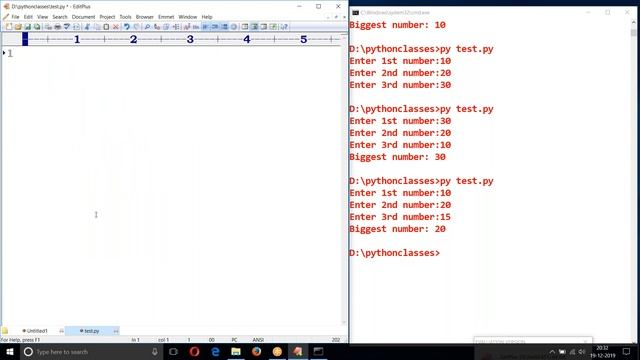
Task: Click the Open file folder icon
Action: (x=18, y=27)
